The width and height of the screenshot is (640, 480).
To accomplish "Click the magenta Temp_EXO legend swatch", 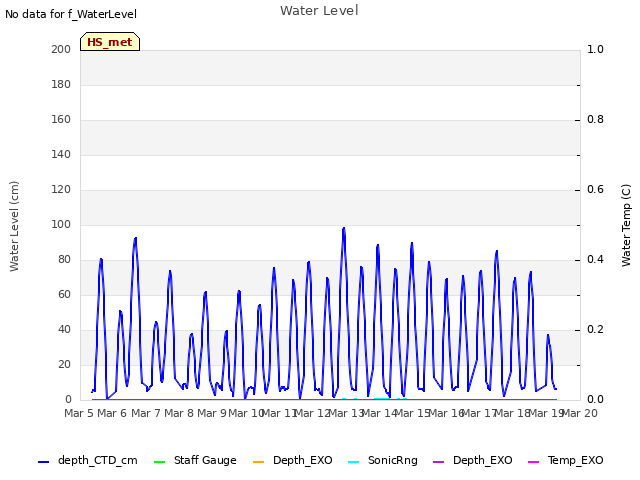I will [x=533, y=462].
